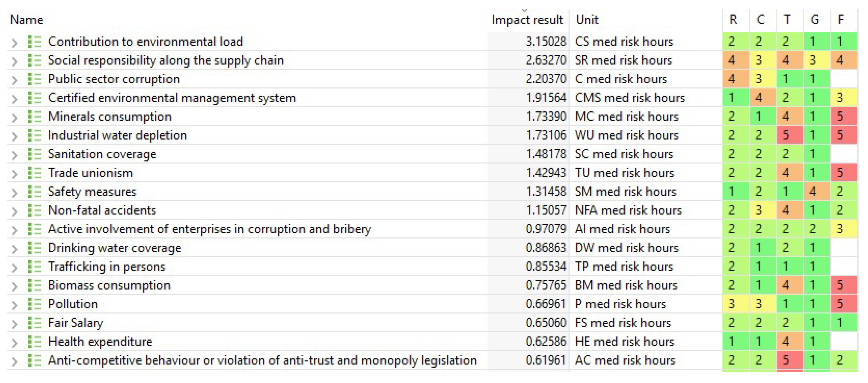Click the icon beside Pollution row
The width and height of the screenshot is (868, 383).
point(34,304)
